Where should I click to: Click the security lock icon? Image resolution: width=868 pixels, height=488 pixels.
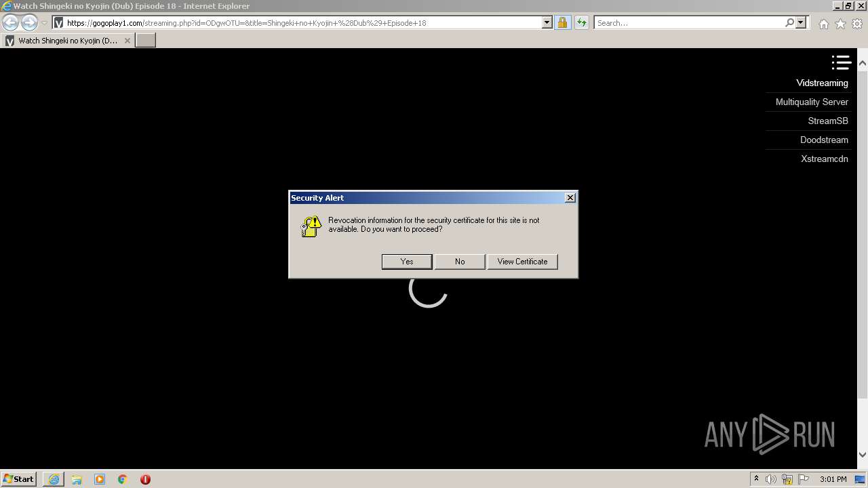[x=562, y=22]
